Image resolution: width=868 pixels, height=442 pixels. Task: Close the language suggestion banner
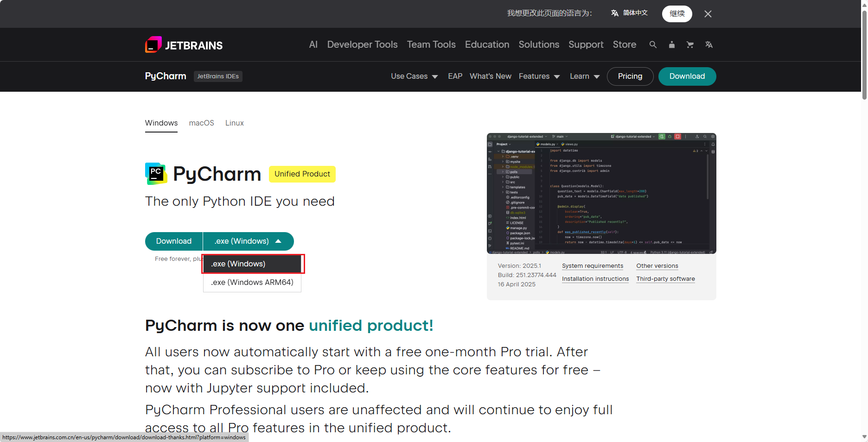(708, 14)
